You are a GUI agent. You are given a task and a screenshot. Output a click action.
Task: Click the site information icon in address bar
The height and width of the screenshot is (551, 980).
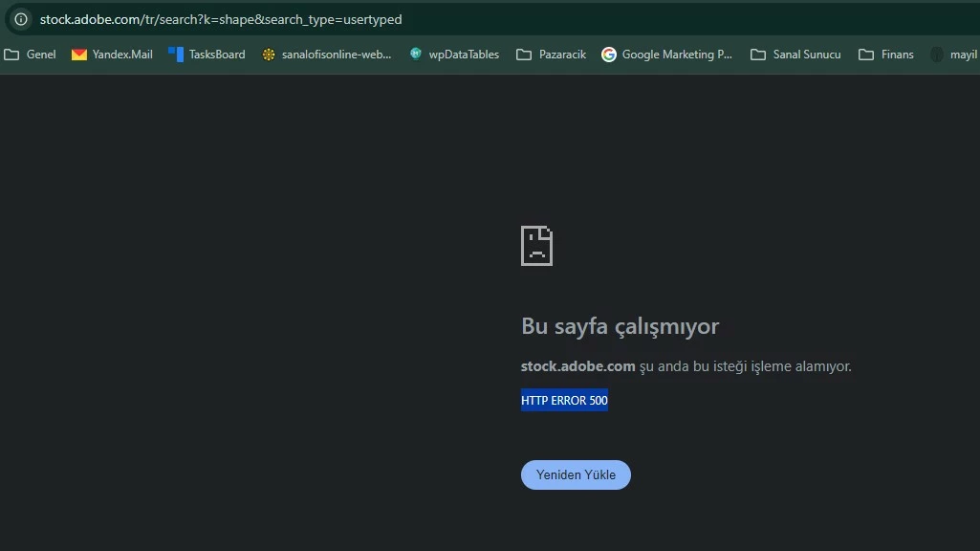(x=21, y=19)
